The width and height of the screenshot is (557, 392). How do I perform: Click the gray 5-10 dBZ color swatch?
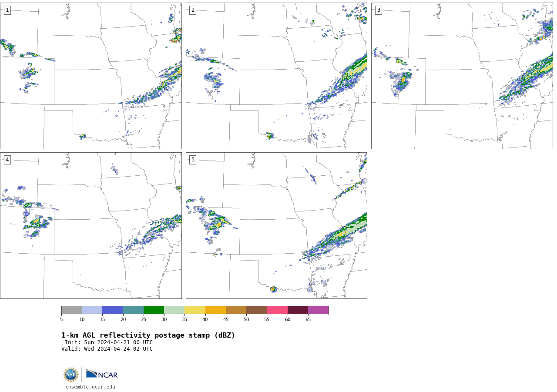(71, 310)
